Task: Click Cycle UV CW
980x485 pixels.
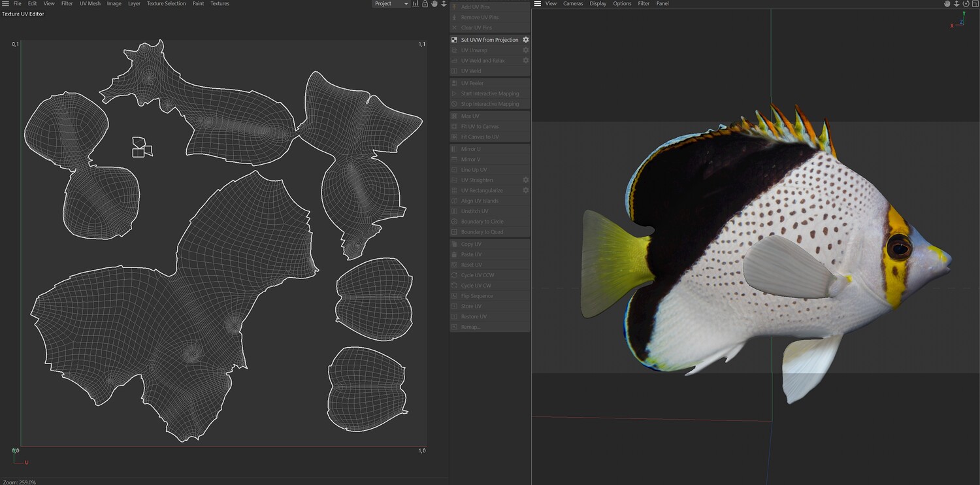Action: tap(490, 286)
